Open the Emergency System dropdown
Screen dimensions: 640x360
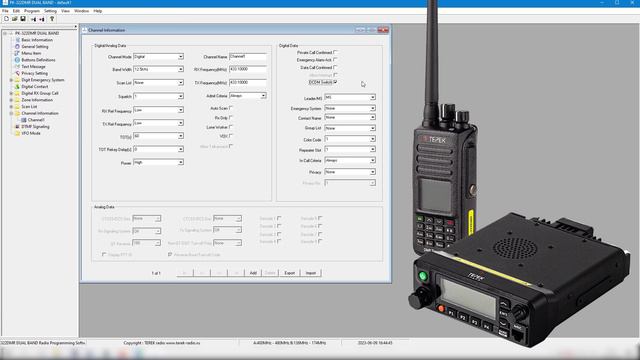pos(373,108)
